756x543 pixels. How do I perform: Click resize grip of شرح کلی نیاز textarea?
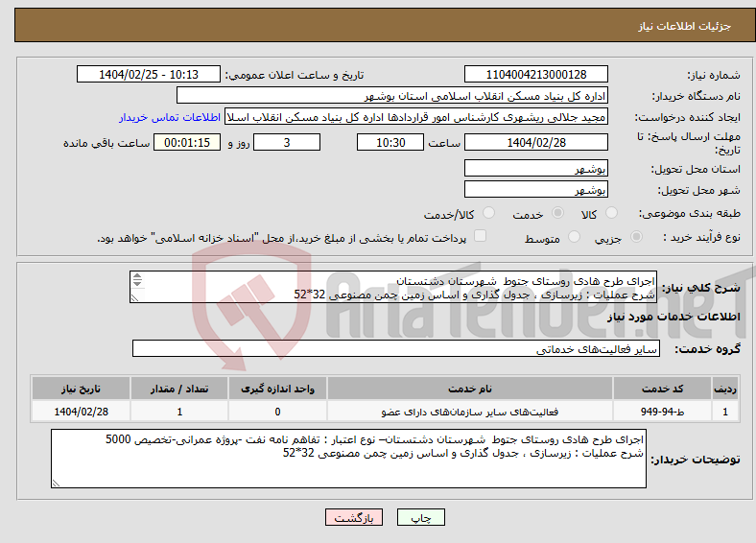(x=135, y=298)
